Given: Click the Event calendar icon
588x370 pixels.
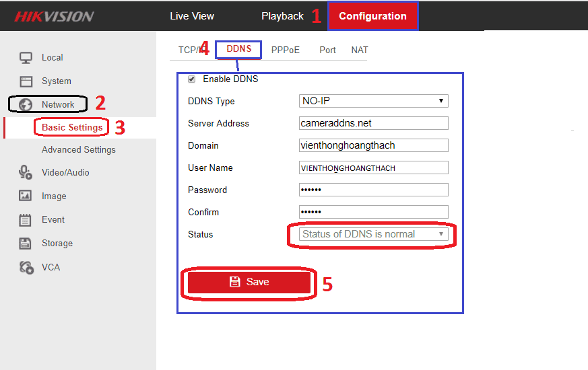Looking at the screenshot, I should pos(25,220).
